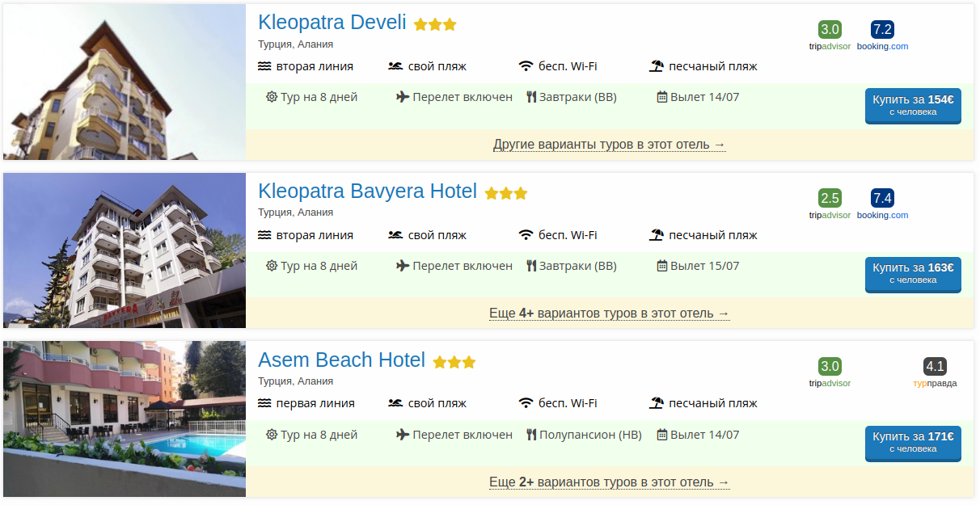Screen dimensions: 980x505
Task: Click the beach umbrella icon in Asem Beach row
Action: click(657, 403)
